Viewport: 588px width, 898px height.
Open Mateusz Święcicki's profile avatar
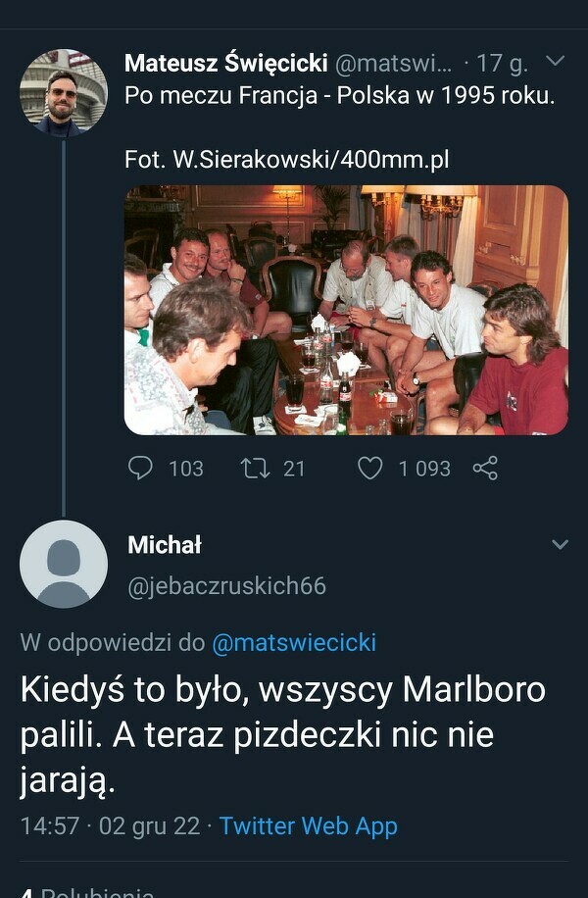(x=64, y=92)
